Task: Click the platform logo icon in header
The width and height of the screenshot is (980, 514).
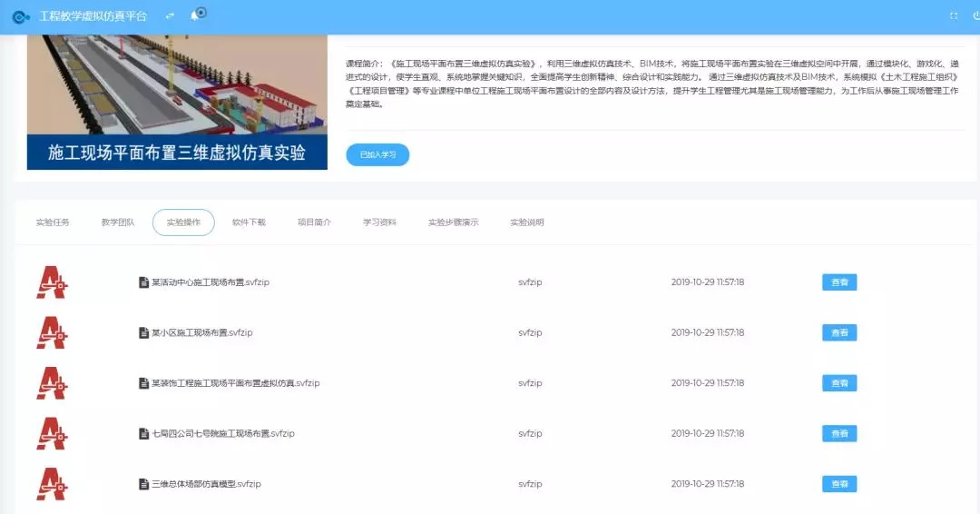Action: coord(21,17)
